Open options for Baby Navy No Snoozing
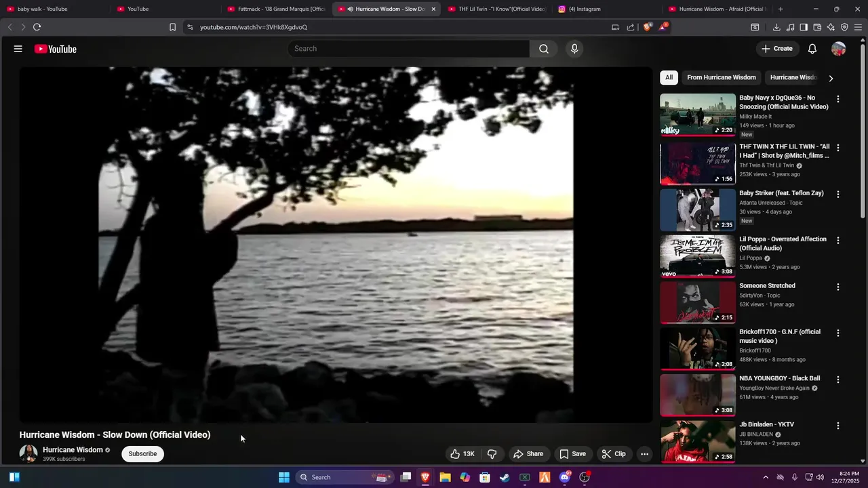868x488 pixels. click(838, 99)
